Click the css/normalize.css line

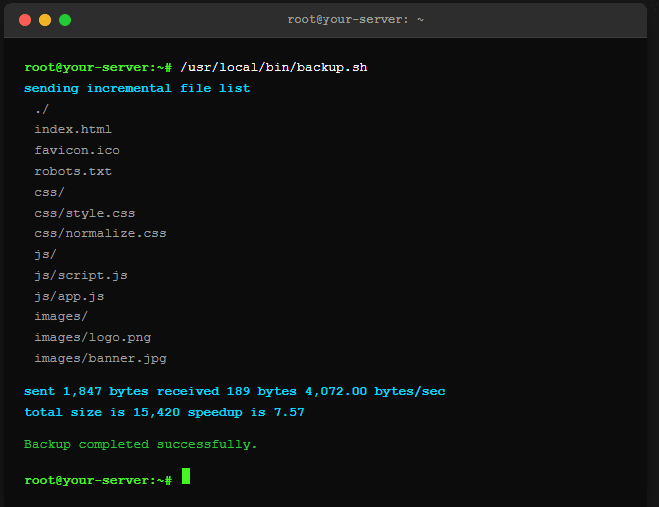point(100,233)
